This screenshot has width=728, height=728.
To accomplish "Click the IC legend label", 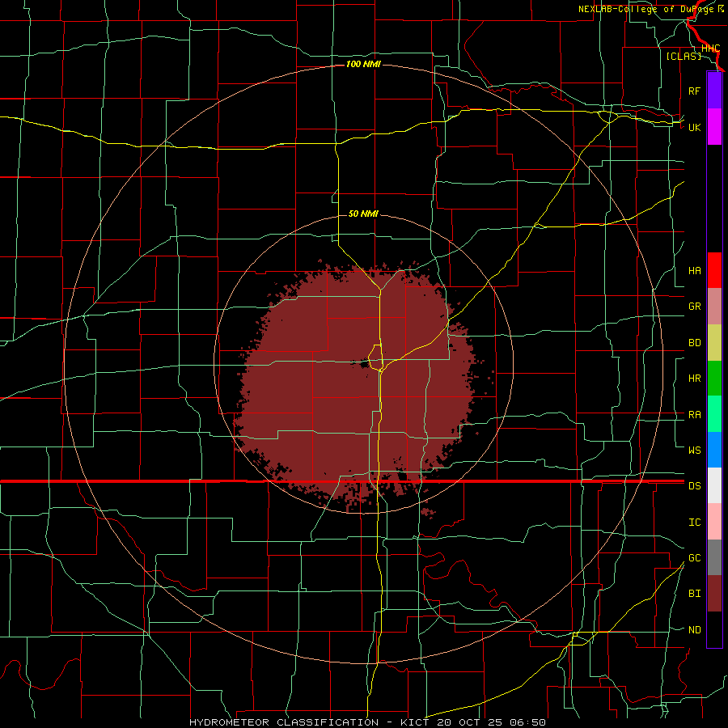I will (694, 523).
